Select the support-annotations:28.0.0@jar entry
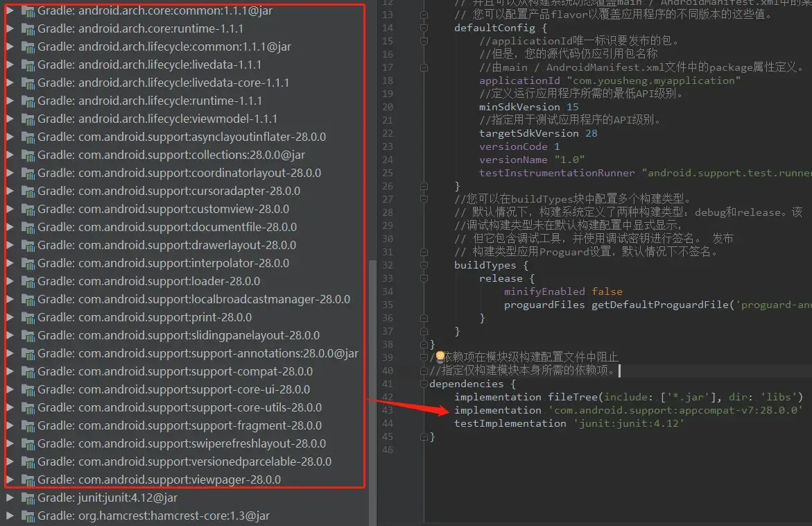Viewport: 812px width, 526px height. tap(198, 353)
